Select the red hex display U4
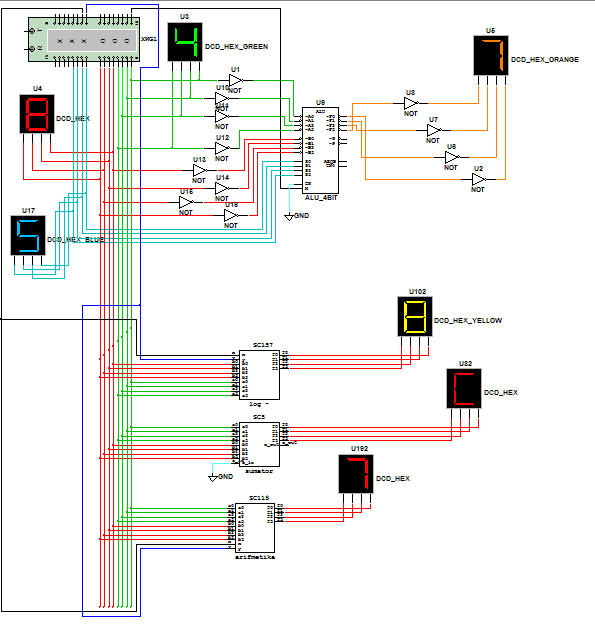The height and width of the screenshot is (628, 595). (x=37, y=114)
